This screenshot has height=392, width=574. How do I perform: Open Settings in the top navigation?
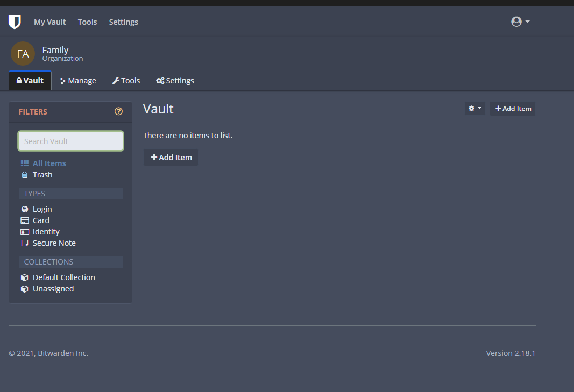coord(123,22)
